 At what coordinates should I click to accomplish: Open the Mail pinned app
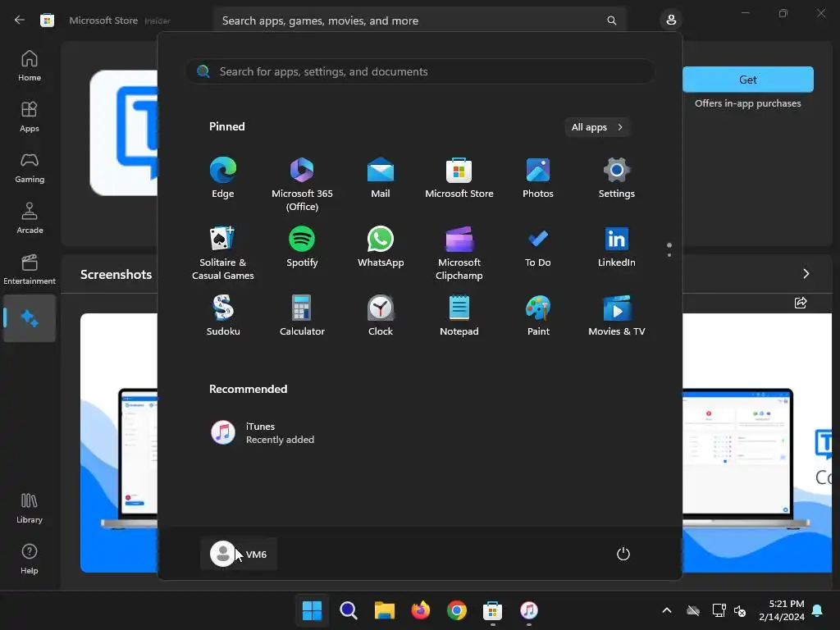[x=381, y=178]
